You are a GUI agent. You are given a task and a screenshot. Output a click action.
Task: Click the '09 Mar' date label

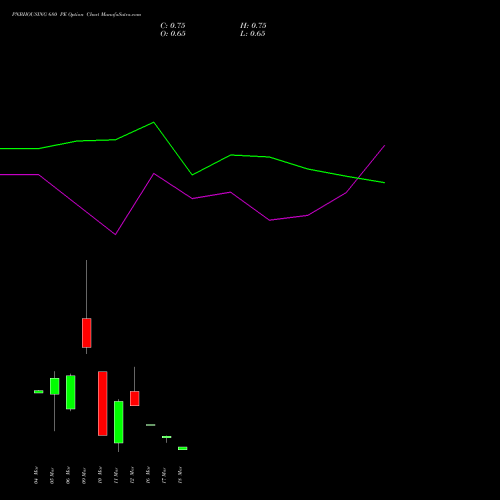coord(84,475)
